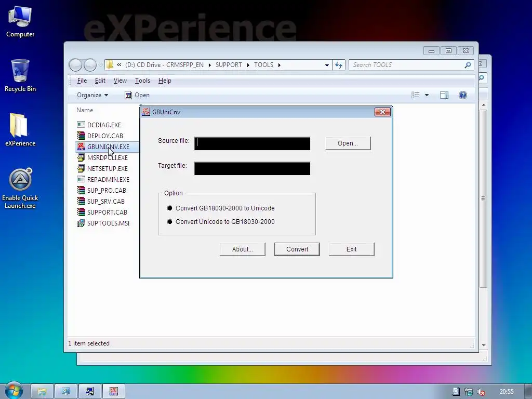Expand the address bar history dropdown
Viewport: 532px width, 399px height.
327,65
